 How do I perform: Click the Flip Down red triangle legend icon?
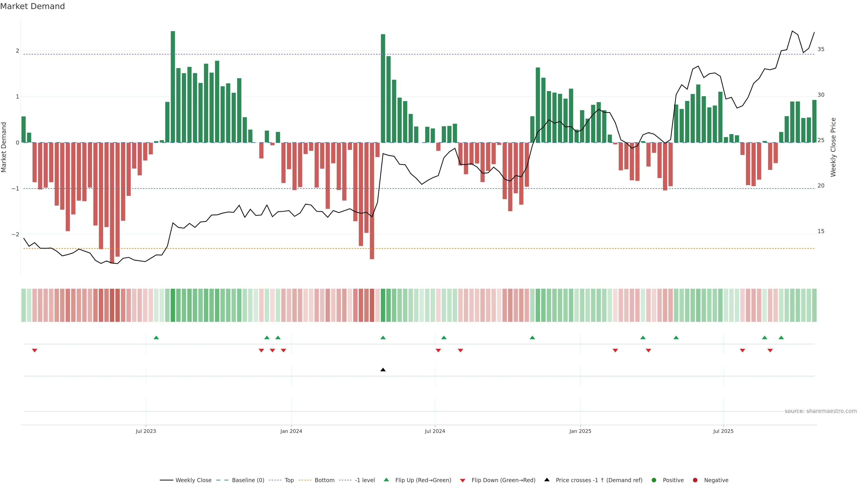[463, 481]
